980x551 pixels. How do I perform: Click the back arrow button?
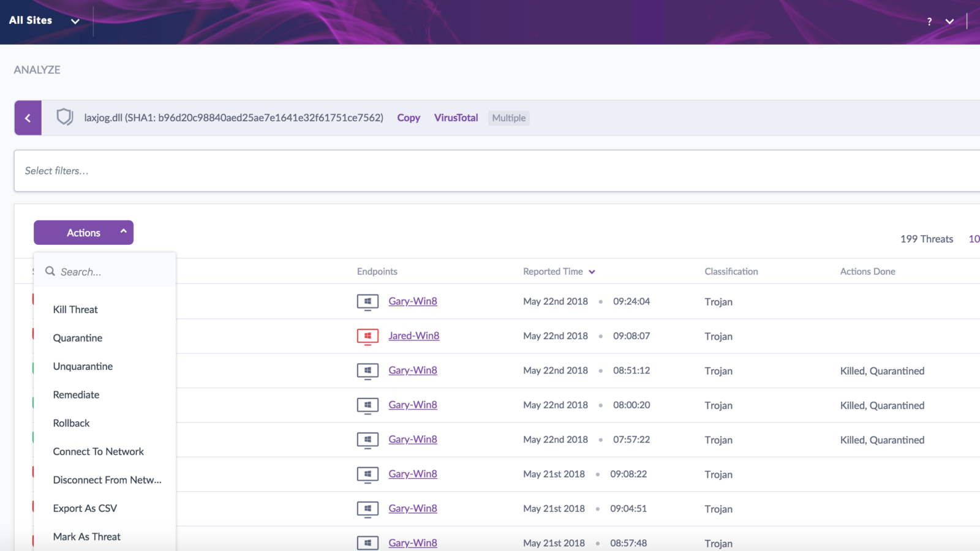coord(28,118)
